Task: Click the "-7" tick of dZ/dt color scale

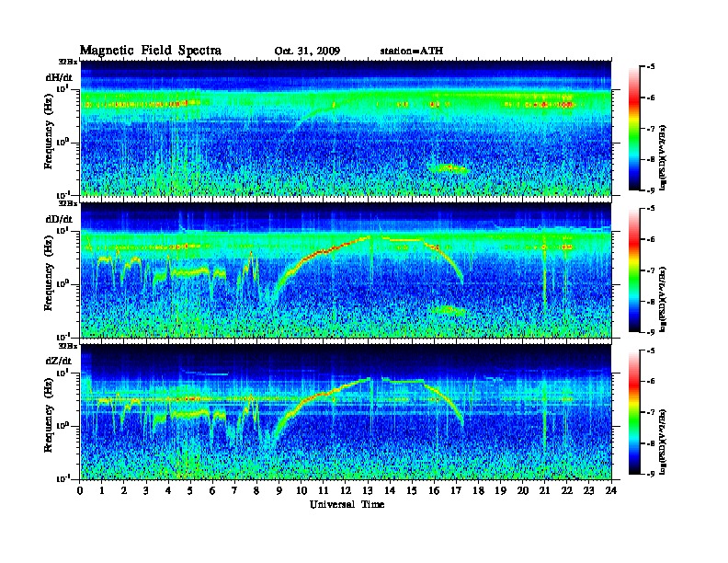Action: pyautogui.click(x=651, y=412)
